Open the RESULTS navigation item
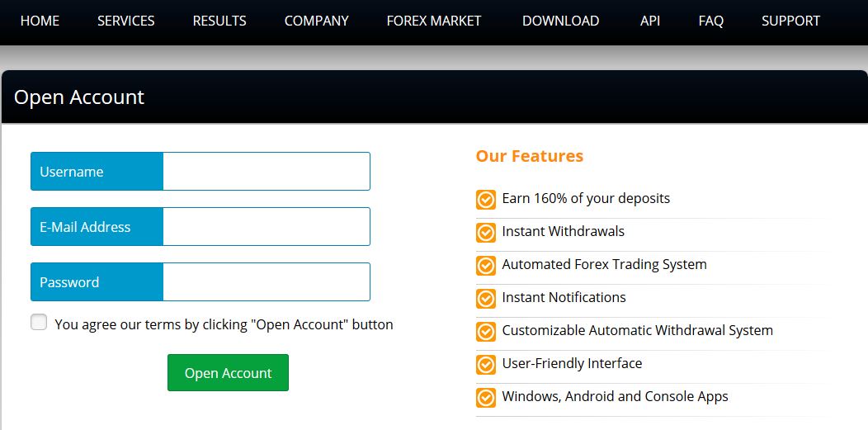868x430 pixels. pos(219,21)
